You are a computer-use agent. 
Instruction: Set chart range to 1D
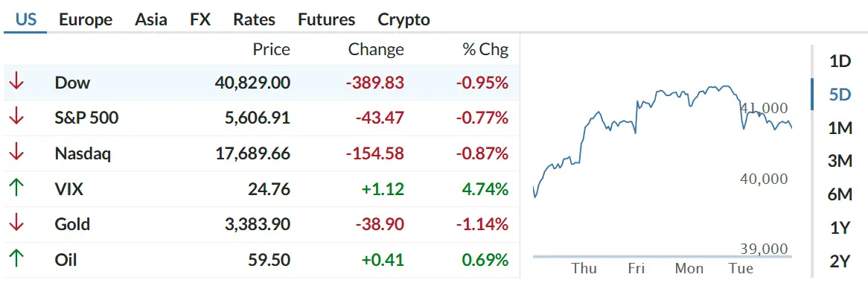(x=840, y=61)
